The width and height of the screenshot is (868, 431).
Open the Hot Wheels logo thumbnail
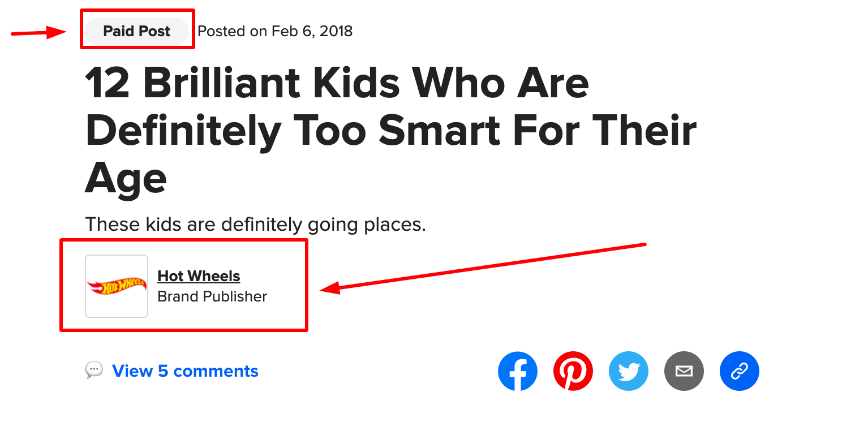[x=117, y=286]
